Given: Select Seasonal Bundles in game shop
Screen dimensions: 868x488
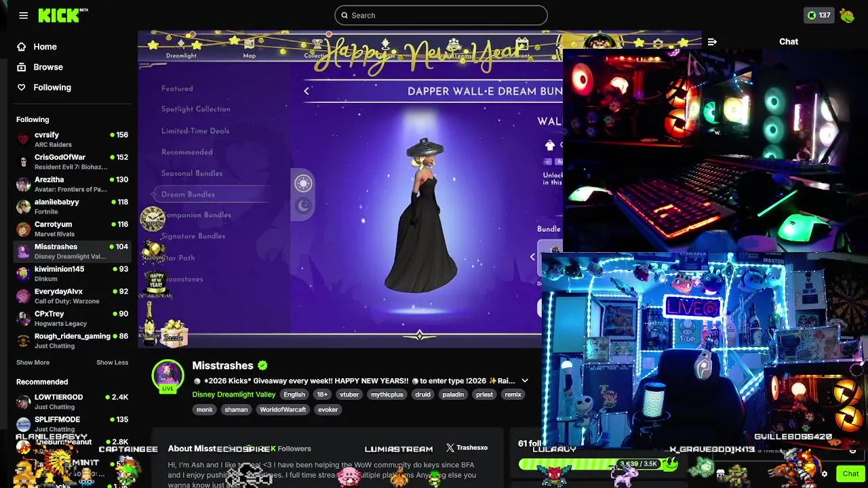Looking at the screenshot, I should click(x=192, y=174).
